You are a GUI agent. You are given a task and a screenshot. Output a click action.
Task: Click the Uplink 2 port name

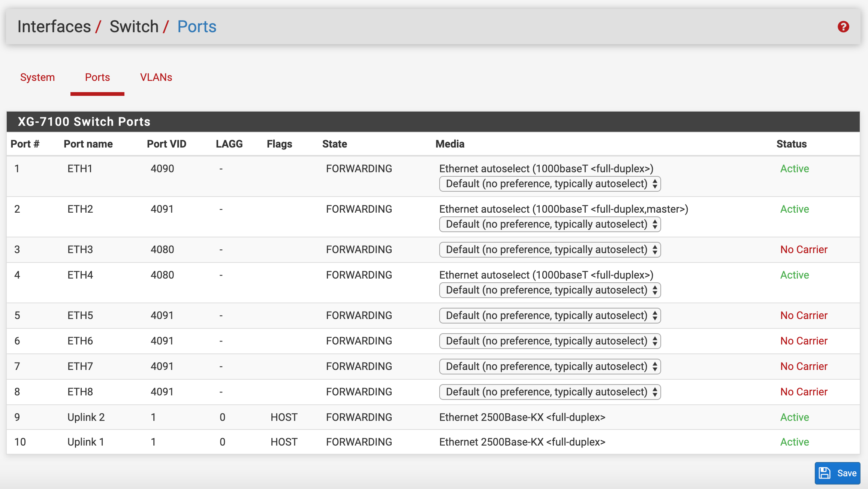click(x=86, y=417)
